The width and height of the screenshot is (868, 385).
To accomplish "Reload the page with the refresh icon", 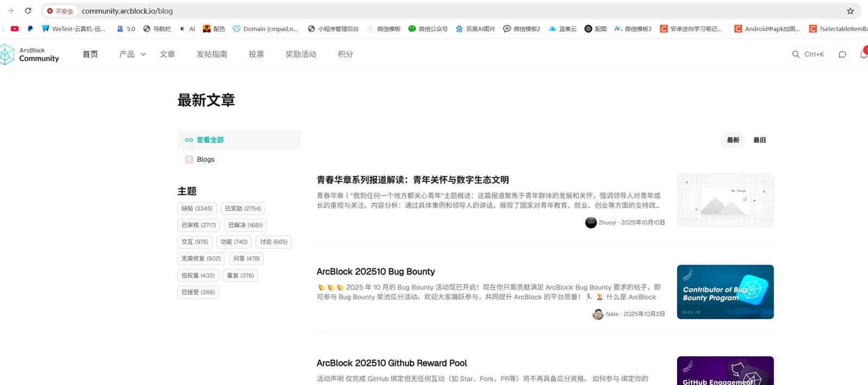I will [28, 11].
